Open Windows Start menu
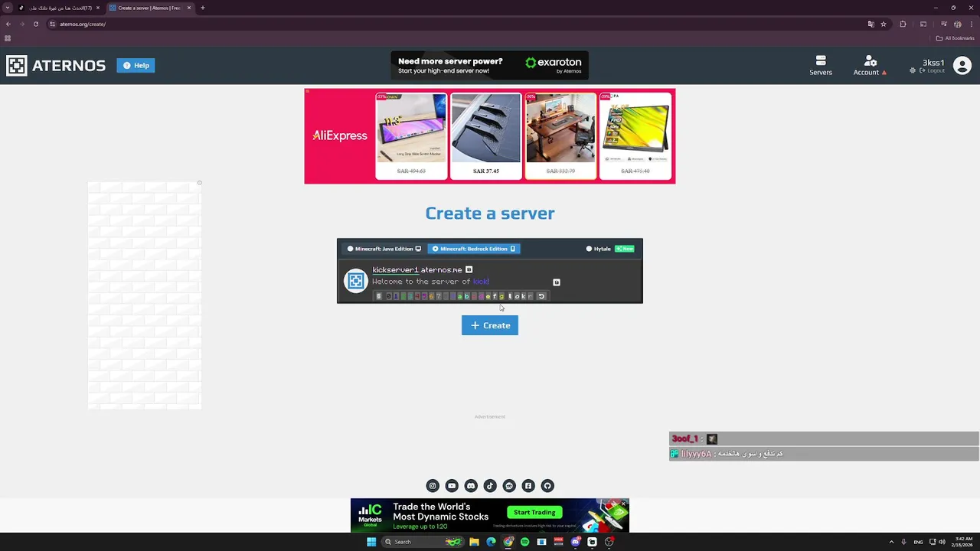 point(371,542)
